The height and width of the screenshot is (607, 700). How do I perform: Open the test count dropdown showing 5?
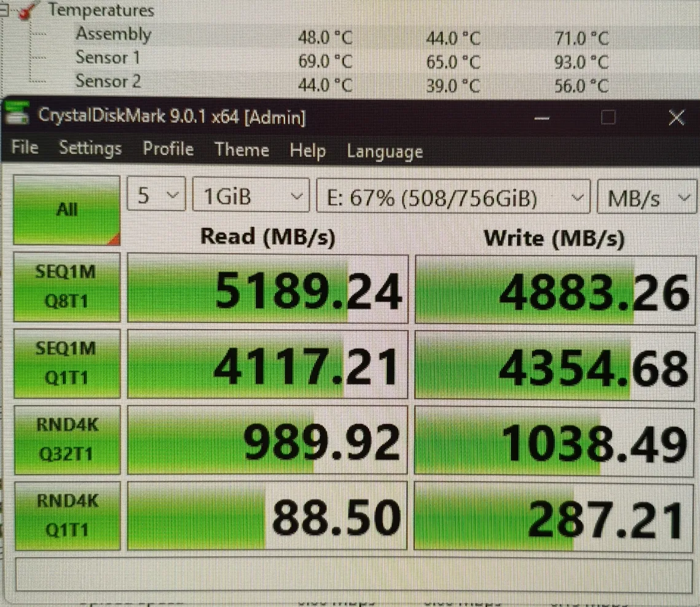click(156, 197)
